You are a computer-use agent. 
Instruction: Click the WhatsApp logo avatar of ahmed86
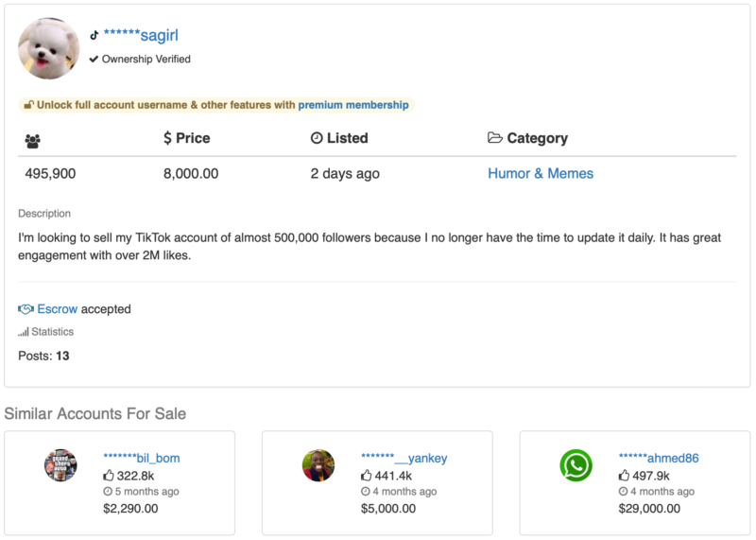576,465
